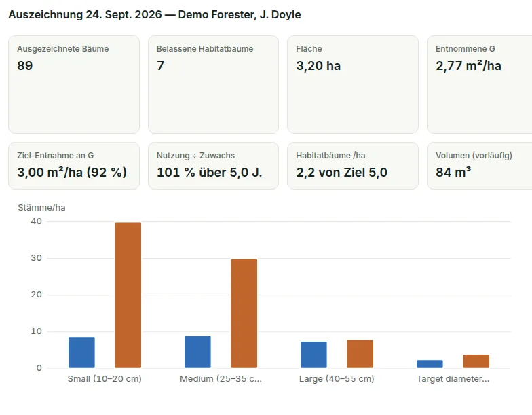The image size is (532, 415).
Task: Click the 'Large (40–55 cm)' axis label
Action: pos(337,379)
